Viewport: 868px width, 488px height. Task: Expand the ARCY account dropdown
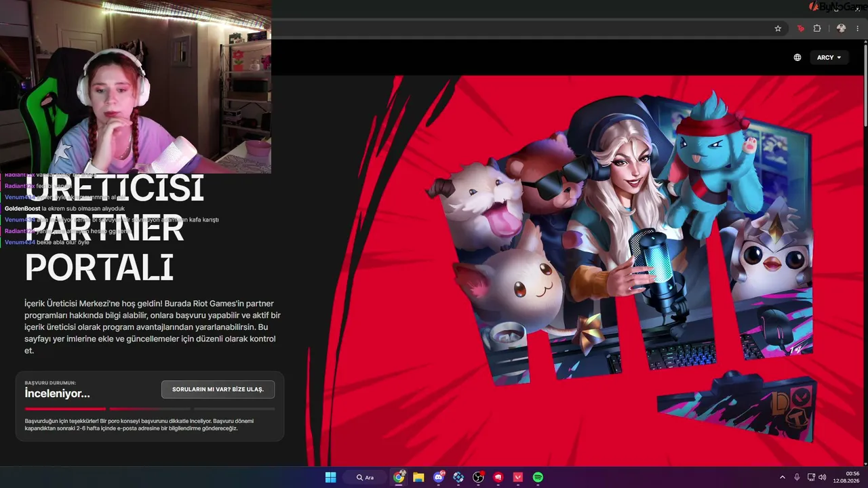point(829,58)
